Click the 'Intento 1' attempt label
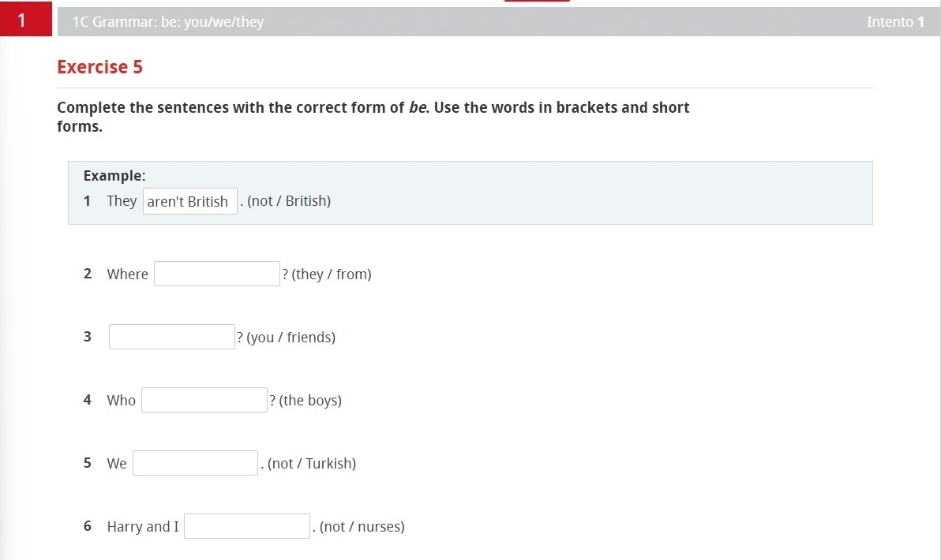Image resolution: width=941 pixels, height=560 pixels. point(894,22)
